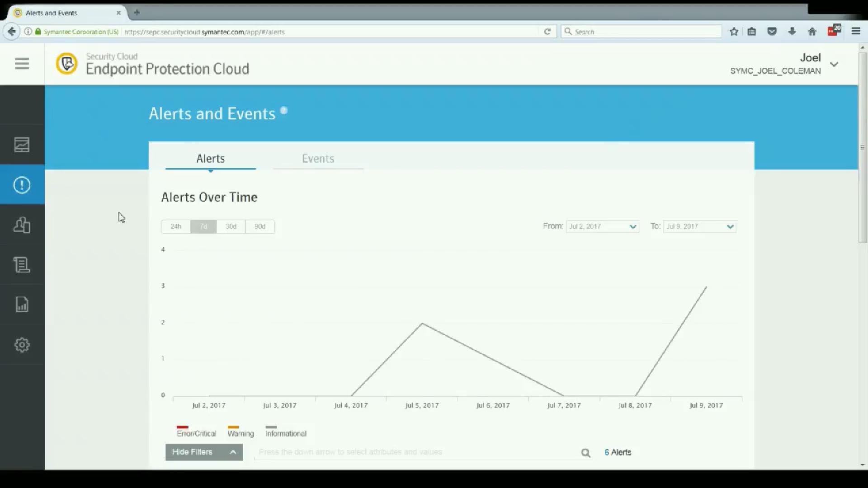Image resolution: width=868 pixels, height=488 pixels.
Task: Open the reports chart sidebar icon
Action: click(x=22, y=304)
